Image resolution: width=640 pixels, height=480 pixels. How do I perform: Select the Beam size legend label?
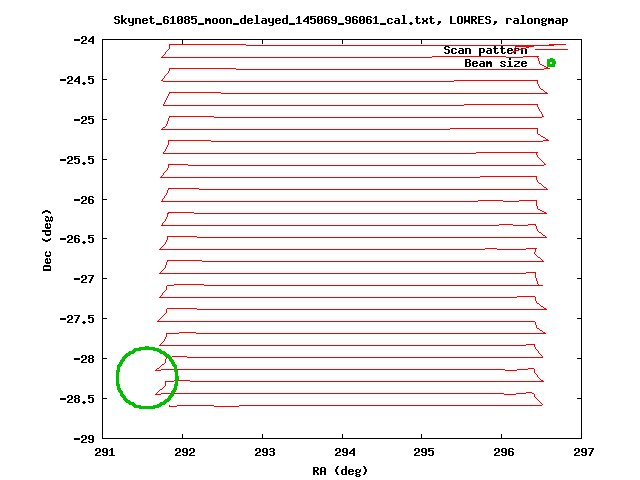pyautogui.click(x=495, y=63)
